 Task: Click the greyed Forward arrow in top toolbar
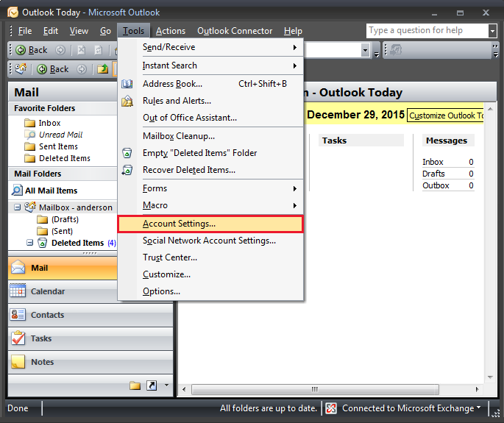tap(60, 50)
